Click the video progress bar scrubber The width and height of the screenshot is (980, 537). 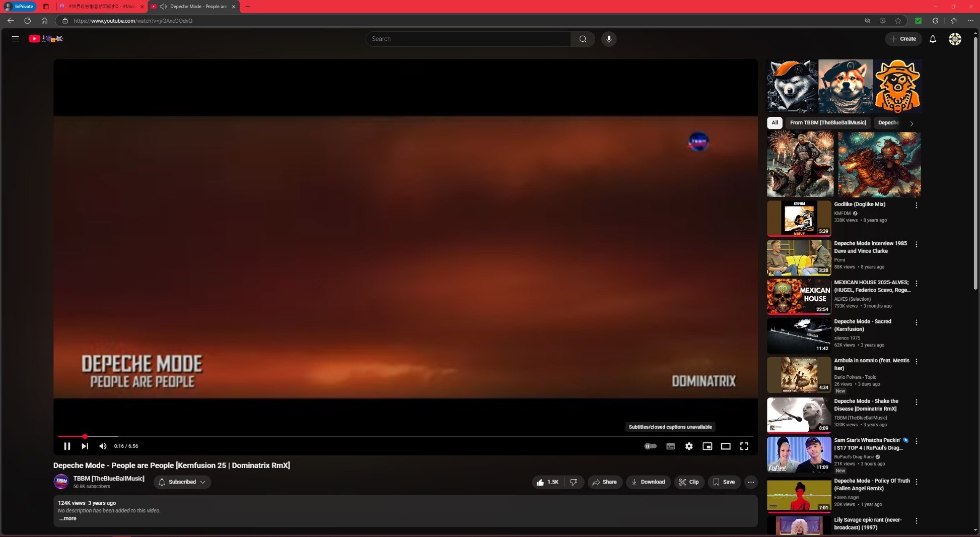85,436
